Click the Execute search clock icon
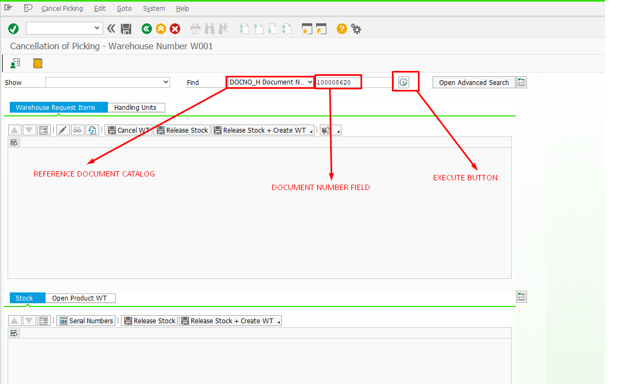The width and height of the screenshot is (620, 384). click(x=403, y=82)
